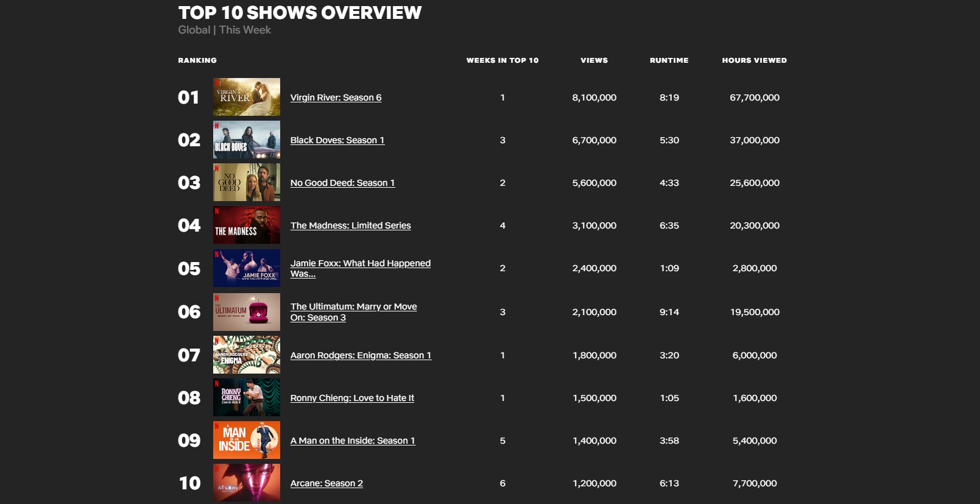The image size is (980, 504).
Task: Select the 5:30 runtime for Black Doves
Action: point(669,140)
